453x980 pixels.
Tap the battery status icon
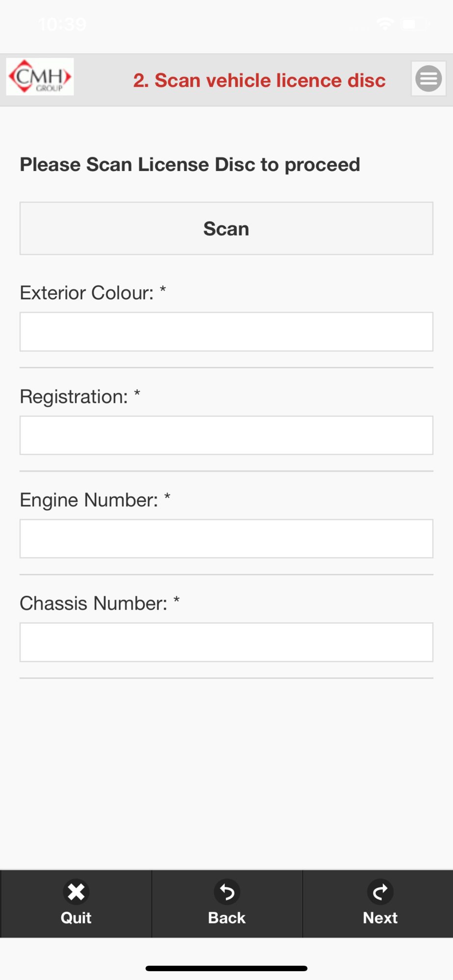click(x=416, y=24)
